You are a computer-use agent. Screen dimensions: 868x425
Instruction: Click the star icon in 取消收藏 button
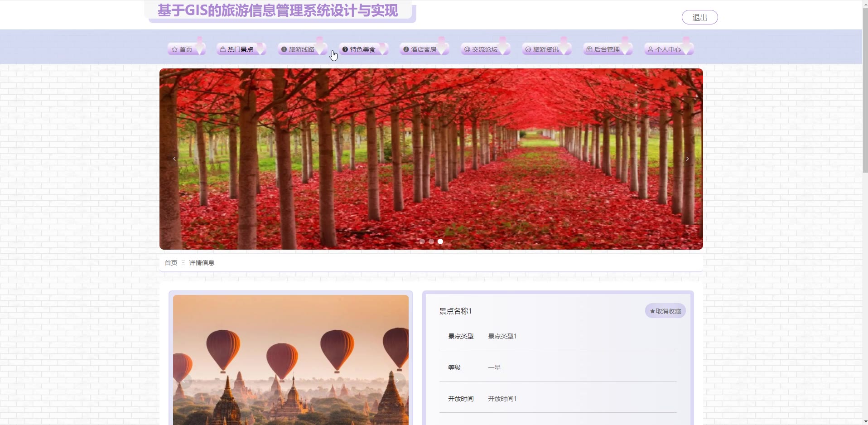pos(652,311)
